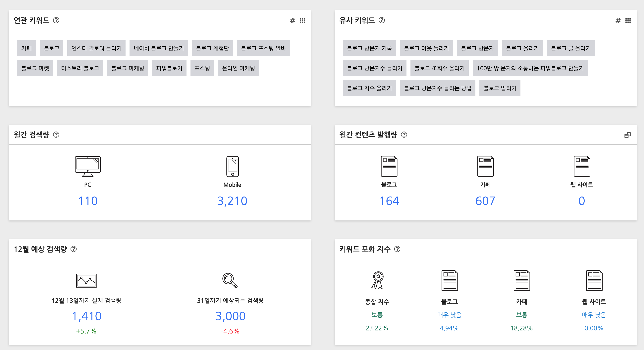The width and height of the screenshot is (644, 350).
Task: Click help icon beside 12월 예상 검색량
Action: coord(74,249)
